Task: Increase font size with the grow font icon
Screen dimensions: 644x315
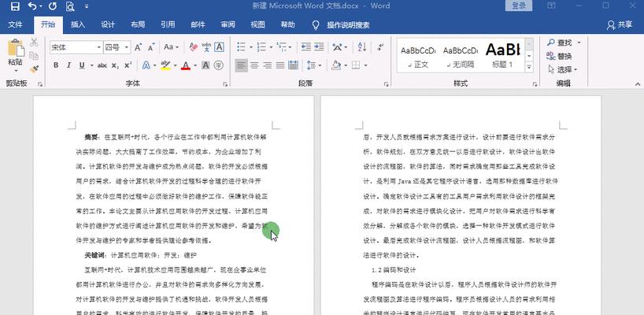Action: coord(139,47)
